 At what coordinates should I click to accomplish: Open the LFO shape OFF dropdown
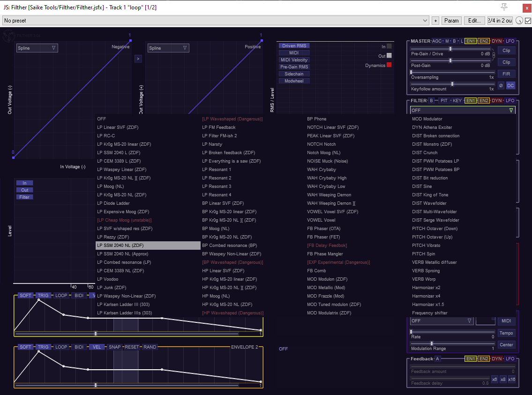click(x=441, y=321)
